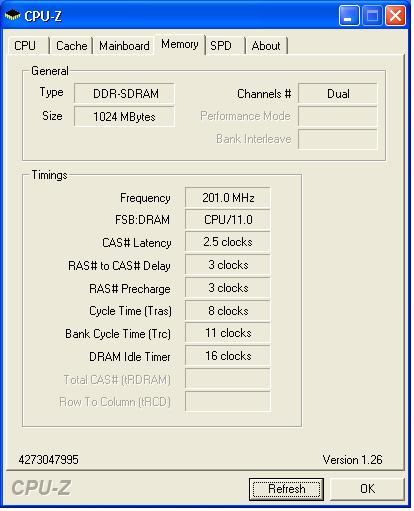Click the CPU-Z chip icon in title bar
This screenshot has width=414, height=511.
[x=12, y=15]
